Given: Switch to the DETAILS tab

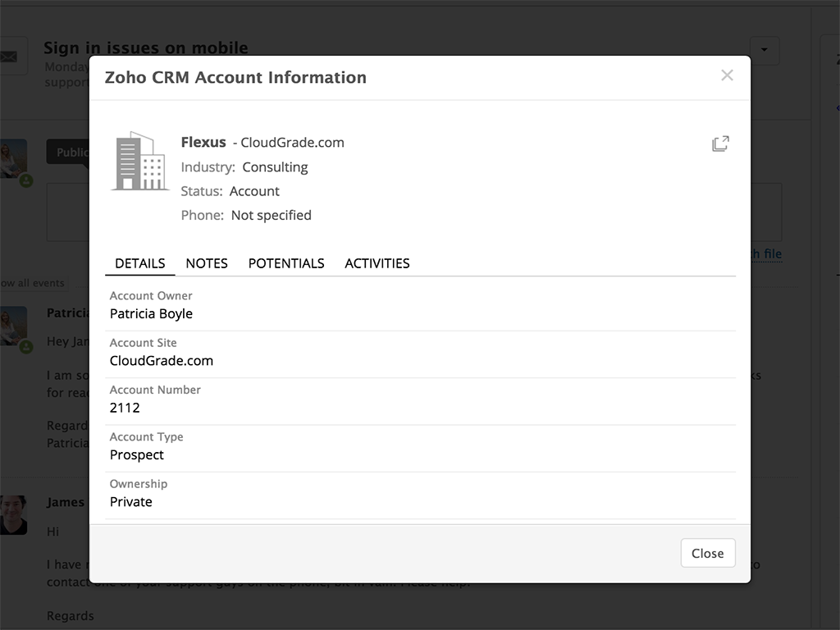Looking at the screenshot, I should 139,263.
